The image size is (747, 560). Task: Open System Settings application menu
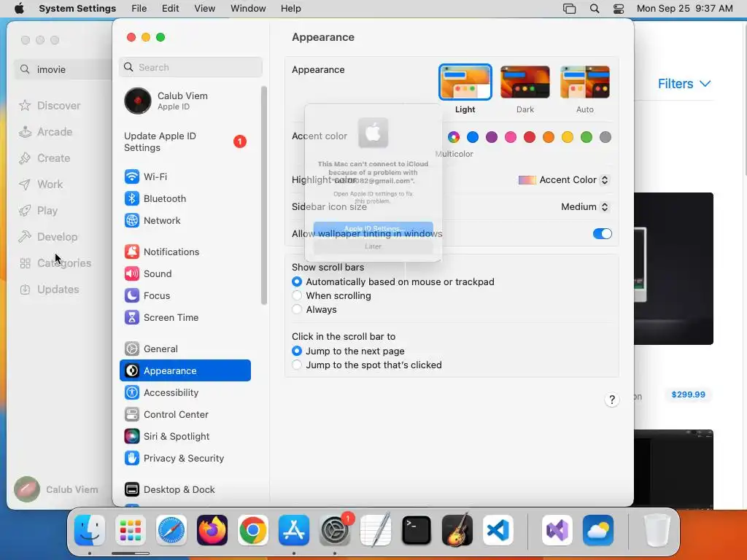click(77, 9)
